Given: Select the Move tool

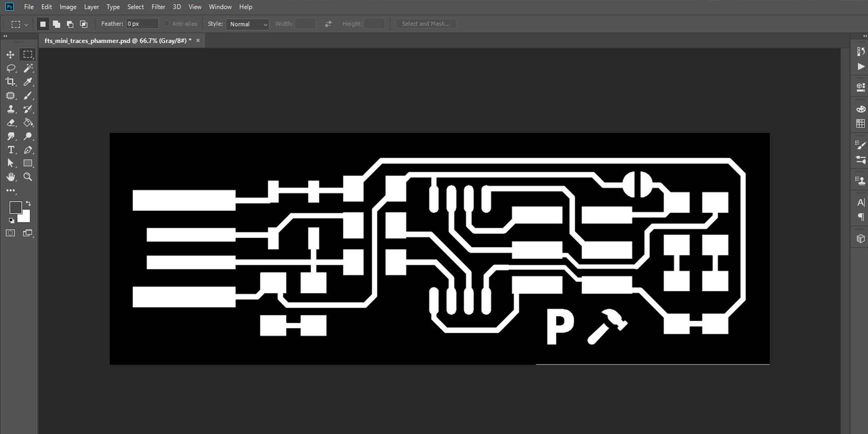Looking at the screenshot, I should [10, 55].
